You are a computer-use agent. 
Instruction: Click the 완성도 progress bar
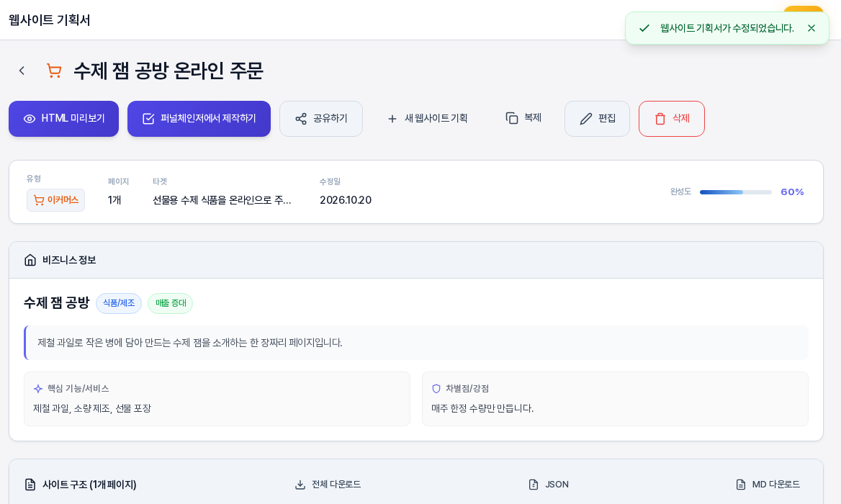coord(736,192)
